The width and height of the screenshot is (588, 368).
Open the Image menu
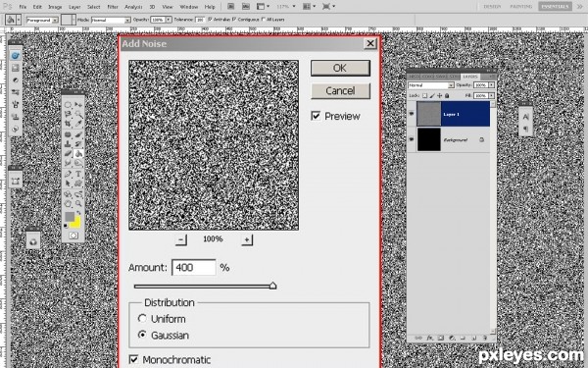[x=55, y=7]
